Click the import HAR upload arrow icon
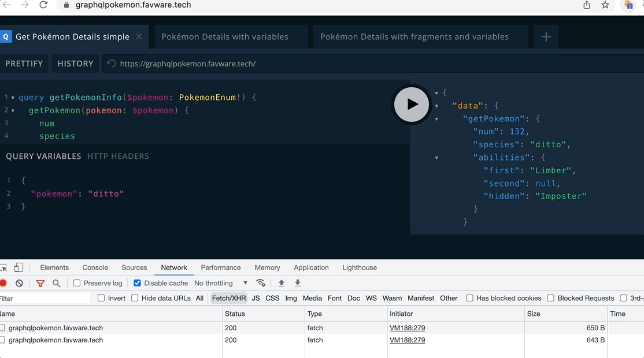 [282, 283]
